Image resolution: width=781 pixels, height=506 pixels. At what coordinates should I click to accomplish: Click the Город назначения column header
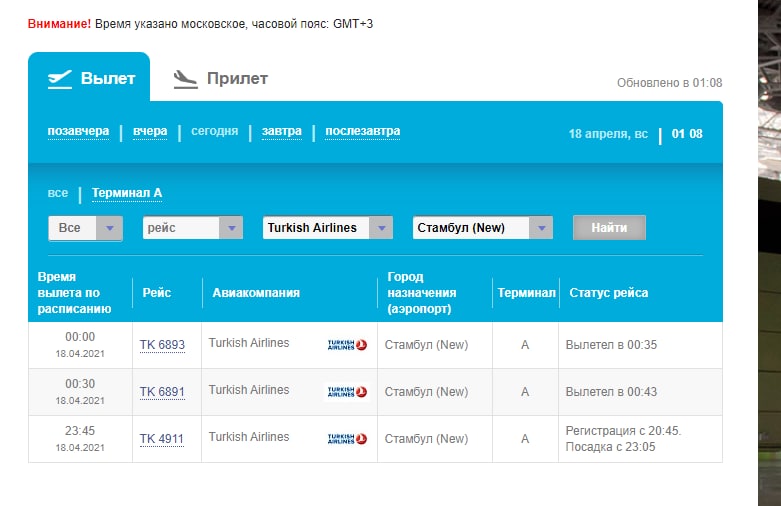point(422,293)
